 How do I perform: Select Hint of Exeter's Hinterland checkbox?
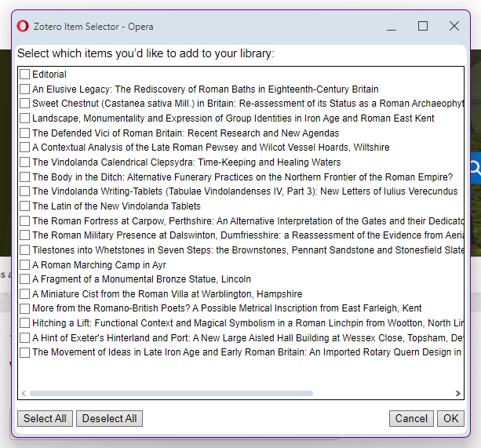tap(24, 338)
